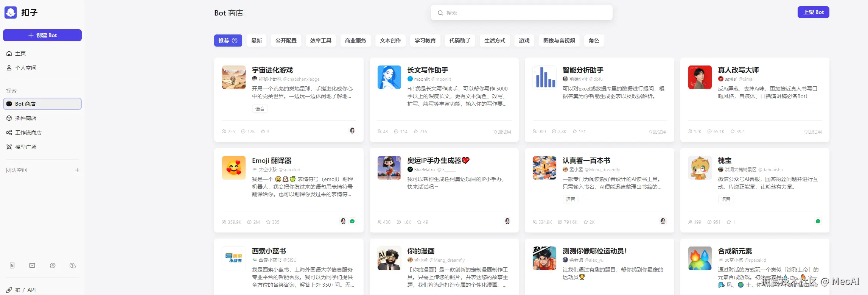Image resolution: width=868 pixels, height=295 pixels.
Task: Click the envelope icon at sidebar bottom
Action: click(x=32, y=265)
